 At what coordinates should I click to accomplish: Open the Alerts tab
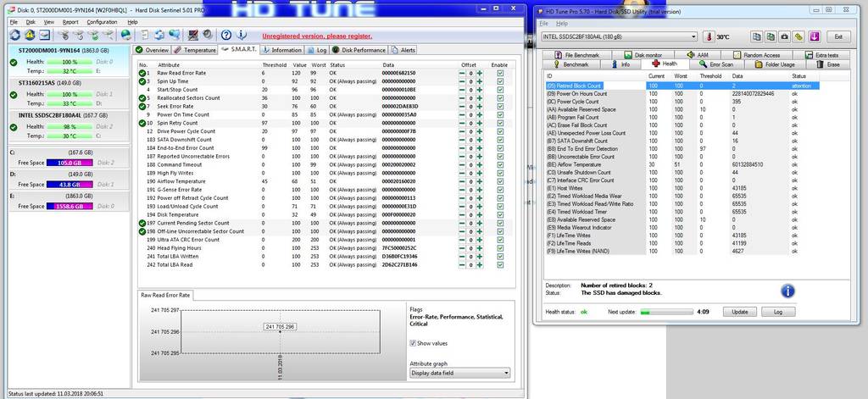(403, 50)
